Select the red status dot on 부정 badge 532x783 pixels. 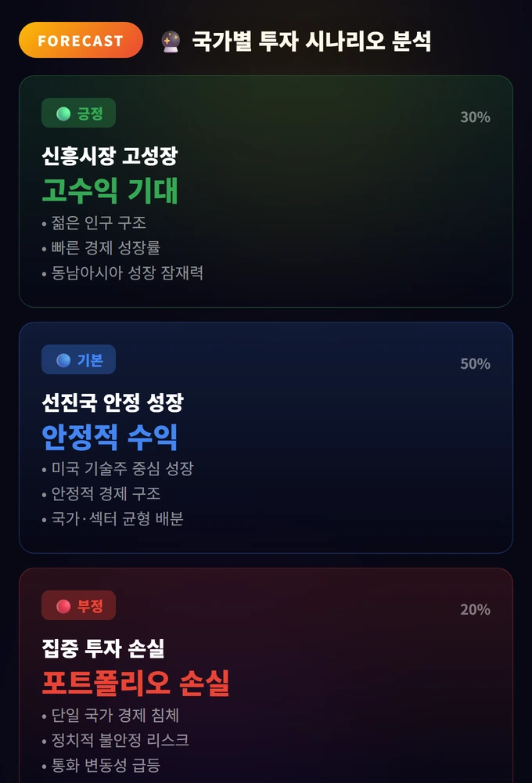pos(63,604)
